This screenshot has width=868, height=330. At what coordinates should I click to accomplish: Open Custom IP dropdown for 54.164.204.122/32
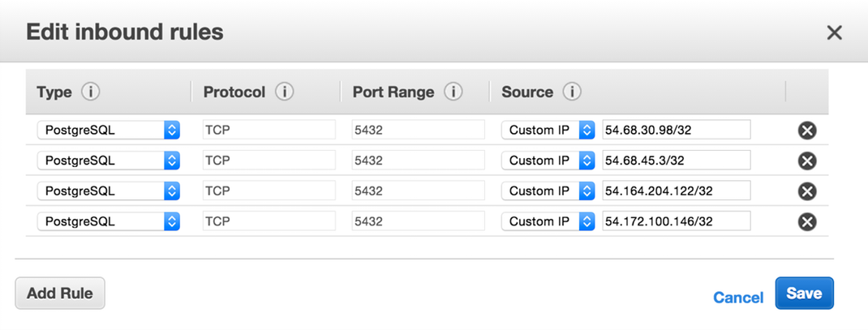point(548,191)
